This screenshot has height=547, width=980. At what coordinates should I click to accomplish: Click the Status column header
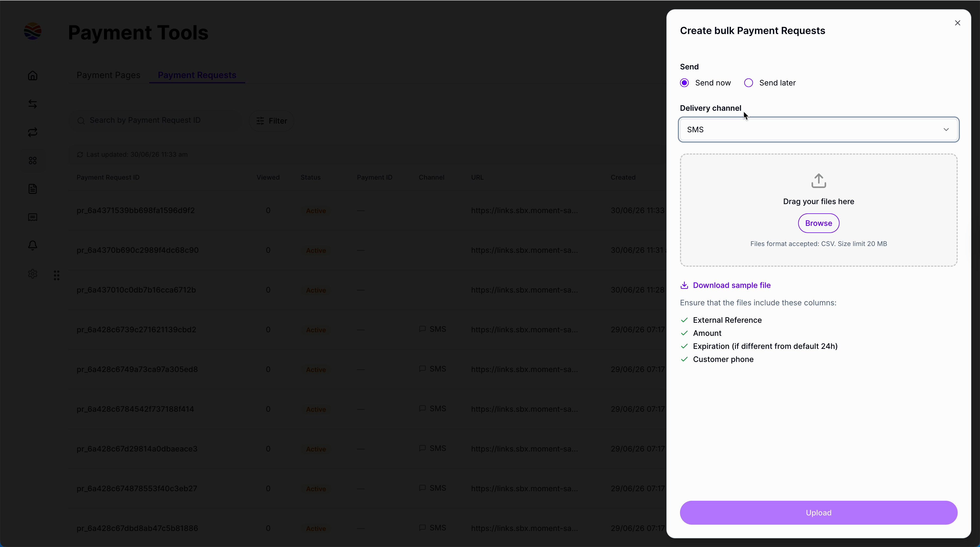pos(310,177)
